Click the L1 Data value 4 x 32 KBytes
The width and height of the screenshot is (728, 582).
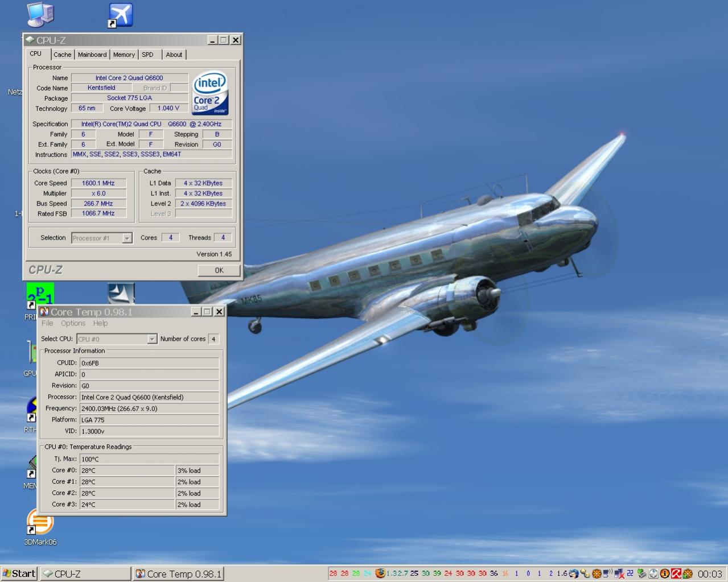(x=203, y=183)
